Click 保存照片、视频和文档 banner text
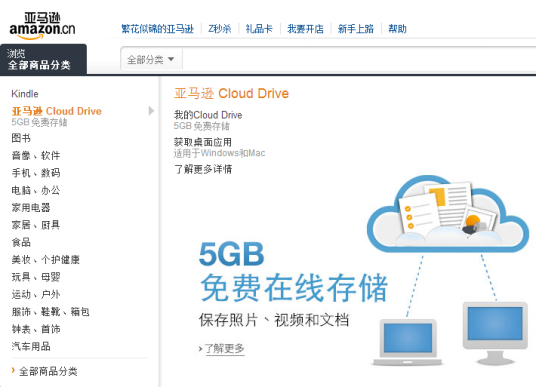 [274, 320]
